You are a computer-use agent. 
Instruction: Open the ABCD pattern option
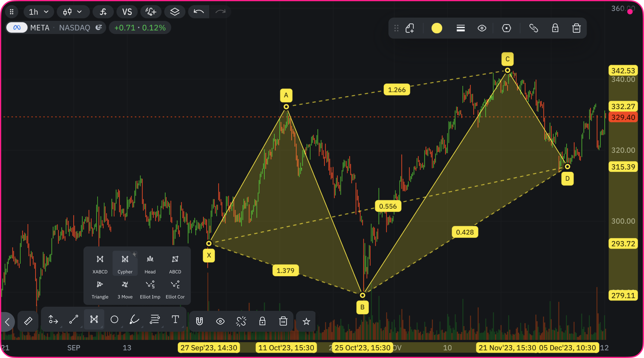pos(175,263)
